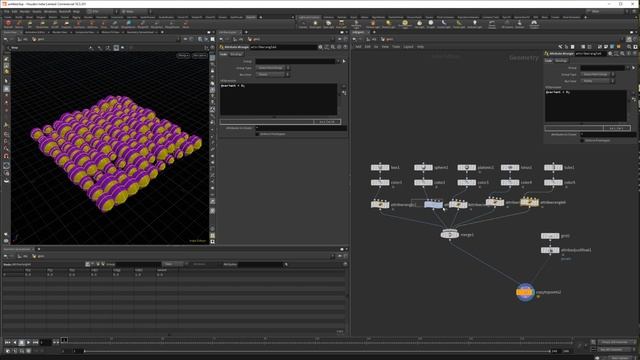Switch to Bindings tab in center parameter pane

[236, 54]
